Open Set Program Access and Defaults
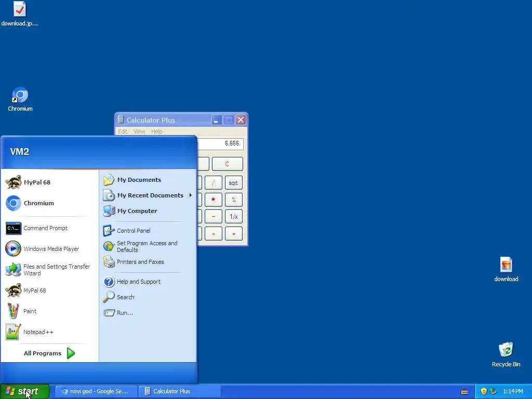The height and width of the screenshot is (399, 532). tap(148, 246)
